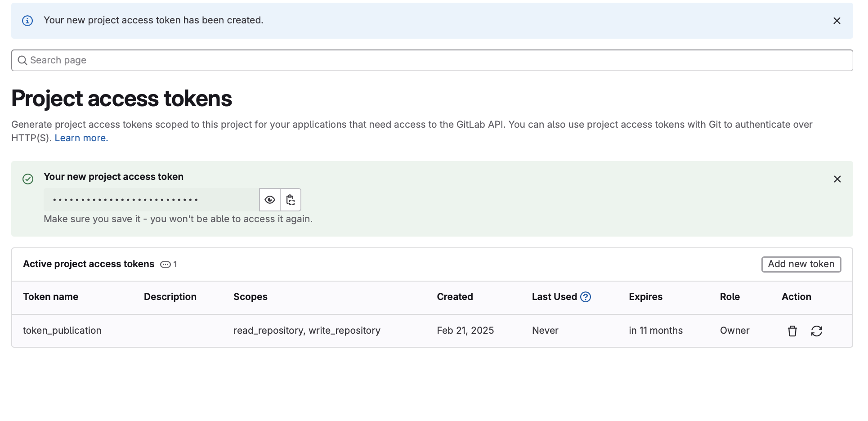The height and width of the screenshot is (421, 868).
Task: Open the Learn more link
Action: (x=81, y=138)
